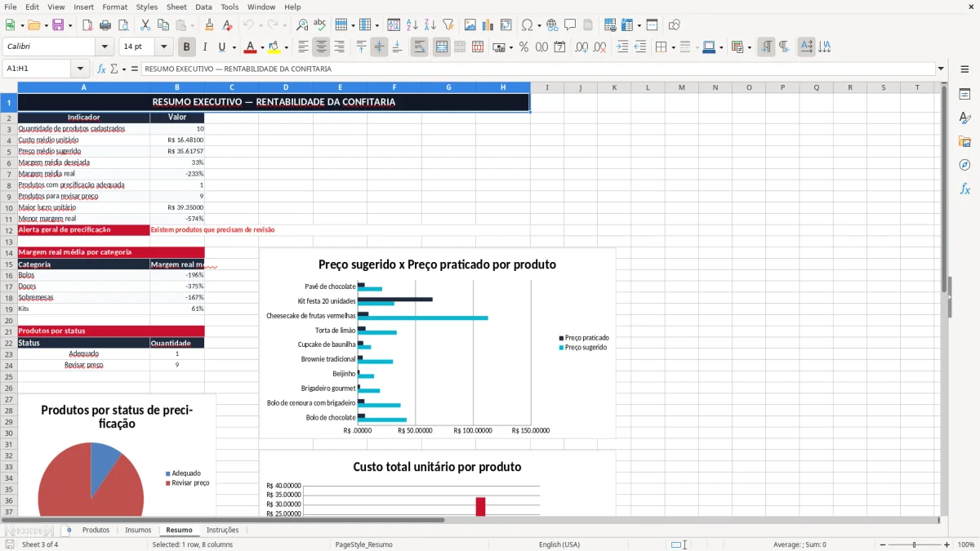
Task: Open the Data menu
Action: click(203, 7)
